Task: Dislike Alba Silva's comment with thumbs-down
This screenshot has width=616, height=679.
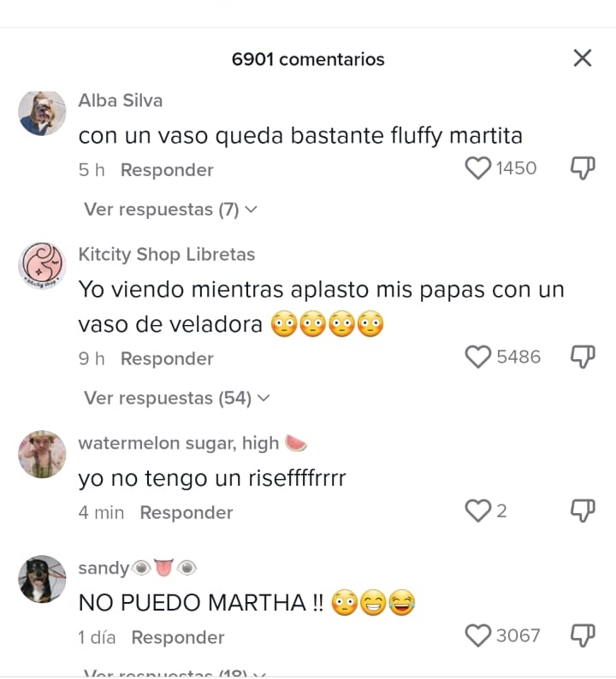Action: [x=583, y=168]
